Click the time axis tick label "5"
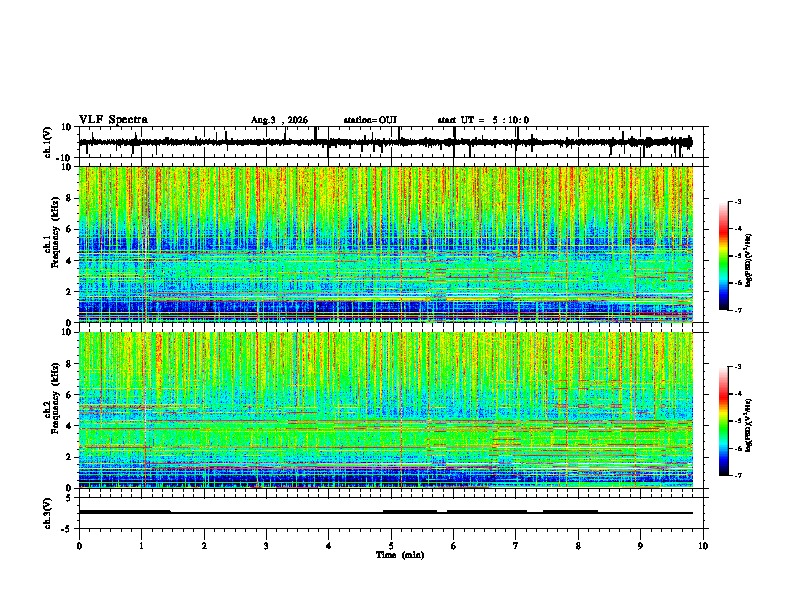 click(x=391, y=546)
